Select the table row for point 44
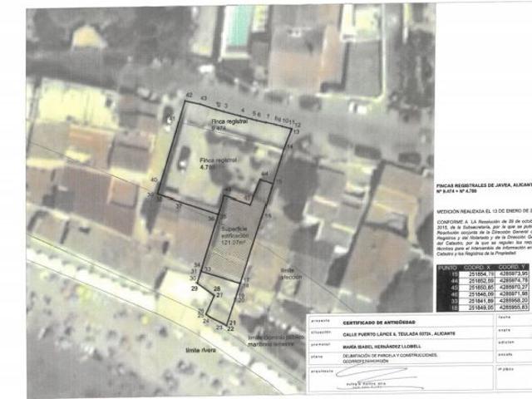This screenshot has width=532, height=399. [482, 280]
